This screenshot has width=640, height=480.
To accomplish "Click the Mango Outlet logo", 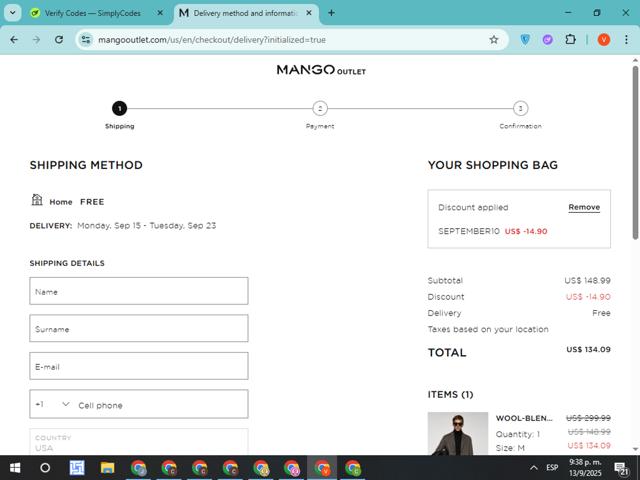I will [321, 70].
